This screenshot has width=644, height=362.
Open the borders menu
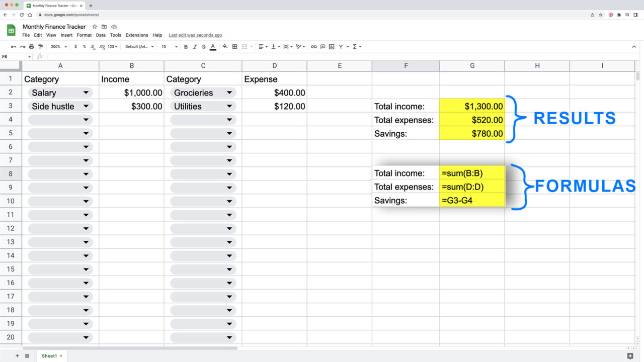tap(234, 46)
